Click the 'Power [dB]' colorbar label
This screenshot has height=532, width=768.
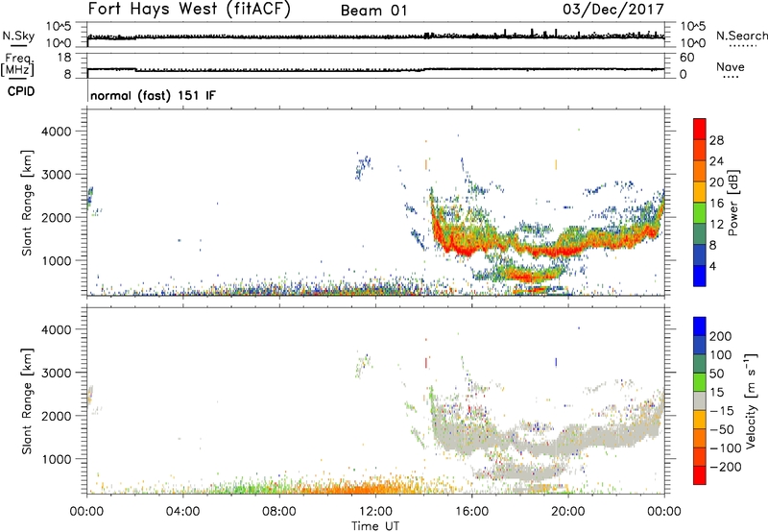pyautogui.click(x=733, y=203)
